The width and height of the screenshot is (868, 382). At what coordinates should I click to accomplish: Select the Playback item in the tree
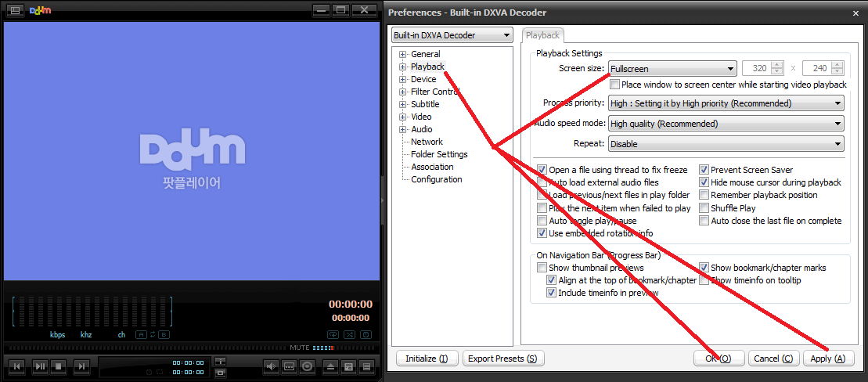(427, 67)
